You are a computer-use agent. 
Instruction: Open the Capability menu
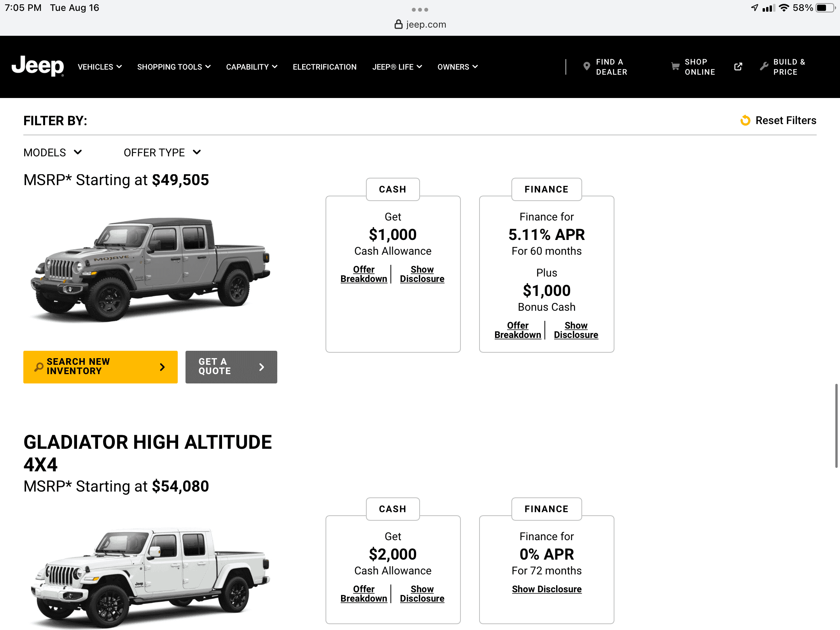pyautogui.click(x=252, y=67)
